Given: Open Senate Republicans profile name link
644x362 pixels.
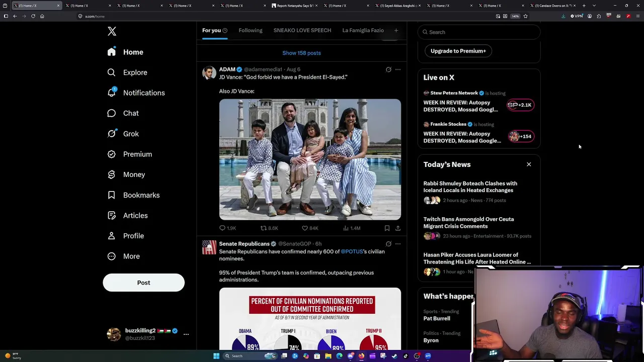Looking at the screenshot, I should 244,244.
